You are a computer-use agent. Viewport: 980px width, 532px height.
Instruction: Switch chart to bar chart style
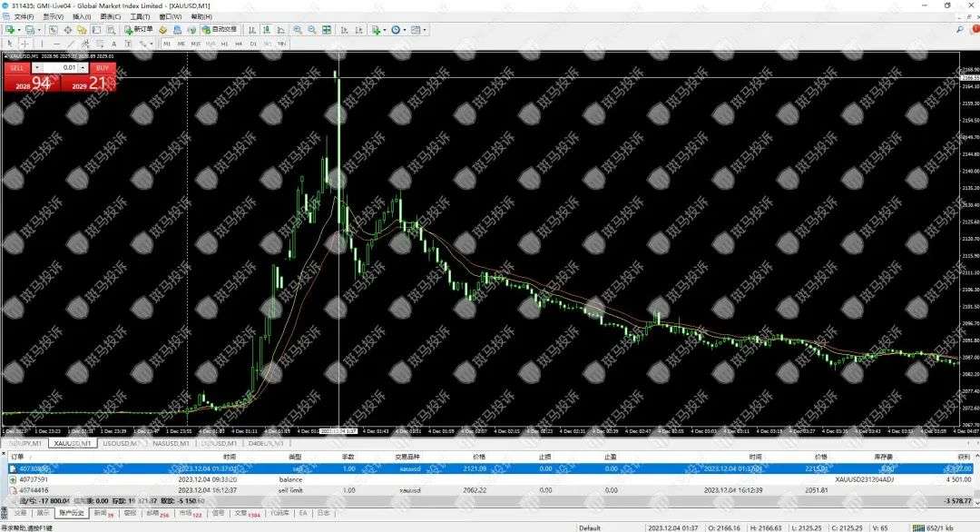coord(252,29)
